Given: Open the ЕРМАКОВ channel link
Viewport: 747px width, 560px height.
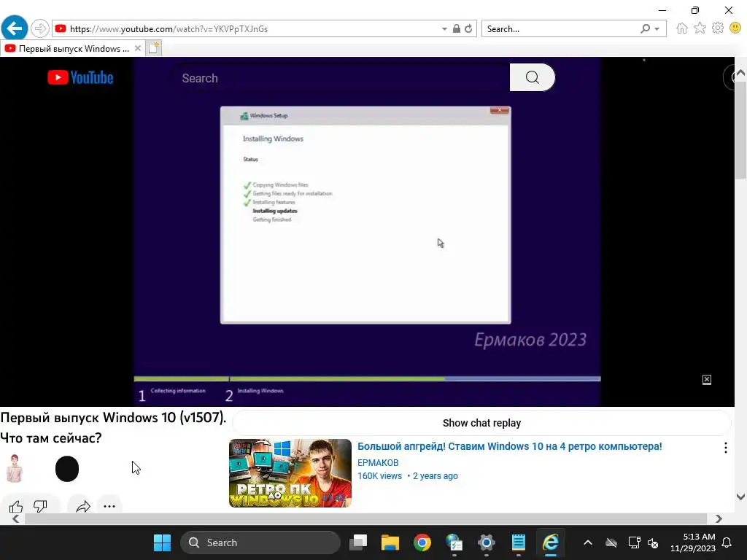Looking at the screenshot, I should pos(378,463).
